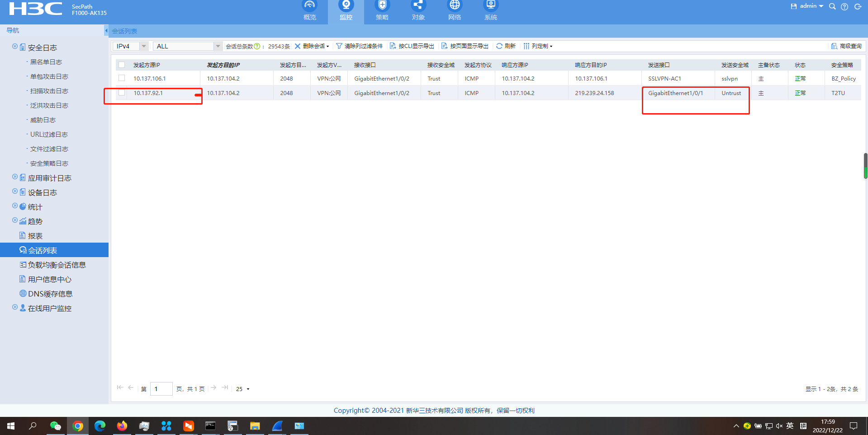This screenshot has height=435, width=868.
Task: Jump to the last page arrow
Action: point(225,387)
